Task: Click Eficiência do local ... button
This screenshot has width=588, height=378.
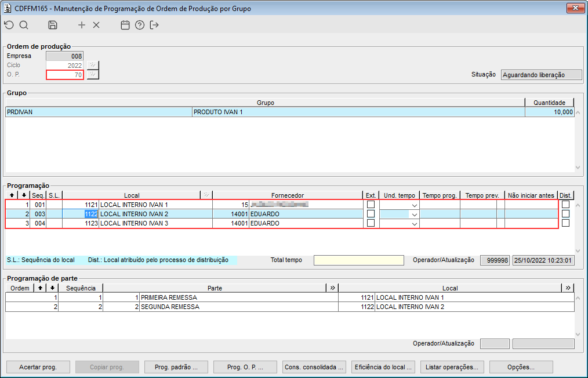Action: pyautogui.click(x=383, y=367)
